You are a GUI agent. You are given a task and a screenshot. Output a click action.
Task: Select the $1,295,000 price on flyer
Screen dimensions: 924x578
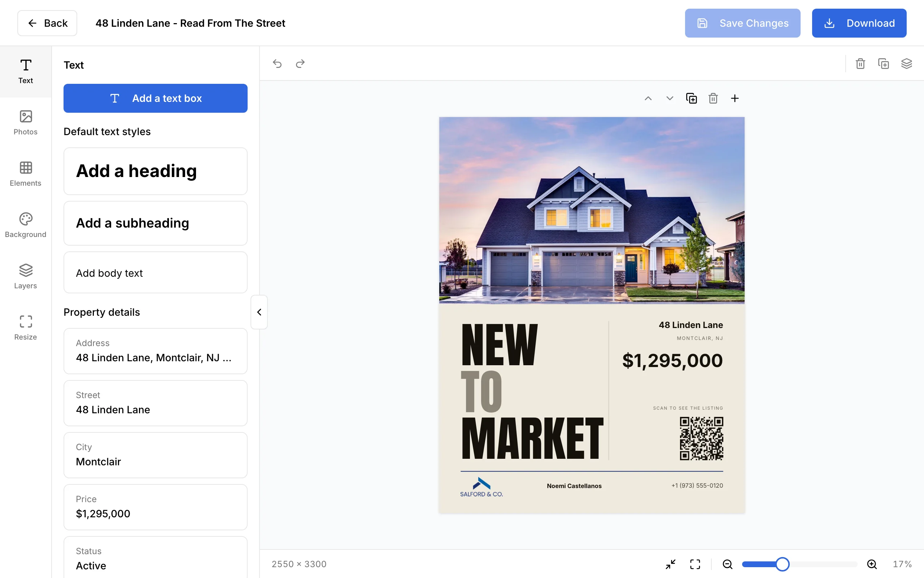672,361
